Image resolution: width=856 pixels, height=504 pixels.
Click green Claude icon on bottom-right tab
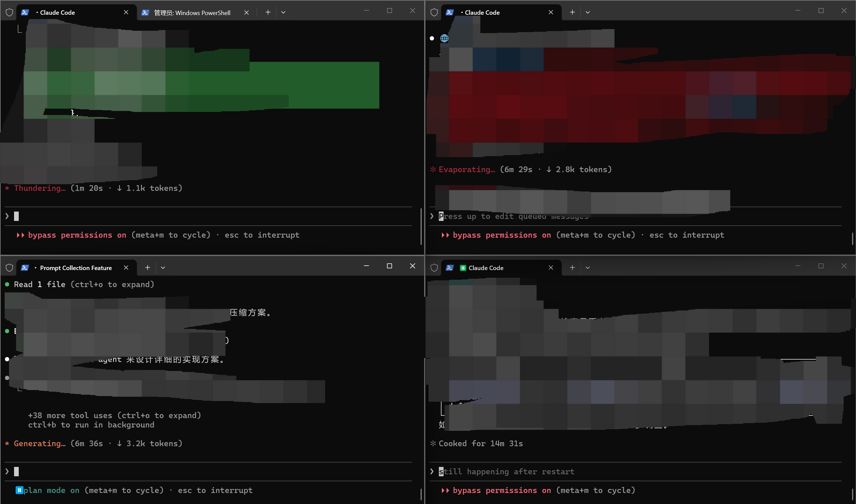click(463, 268)
